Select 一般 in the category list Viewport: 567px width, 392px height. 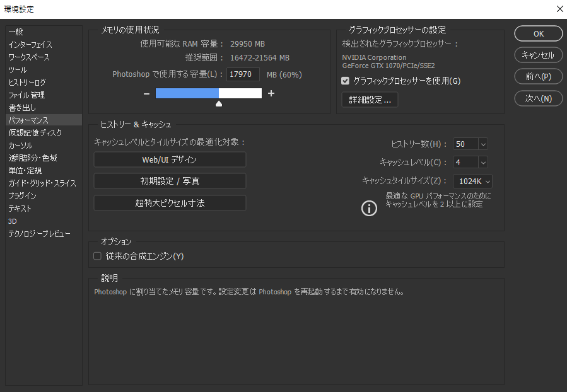pos(44,32)
